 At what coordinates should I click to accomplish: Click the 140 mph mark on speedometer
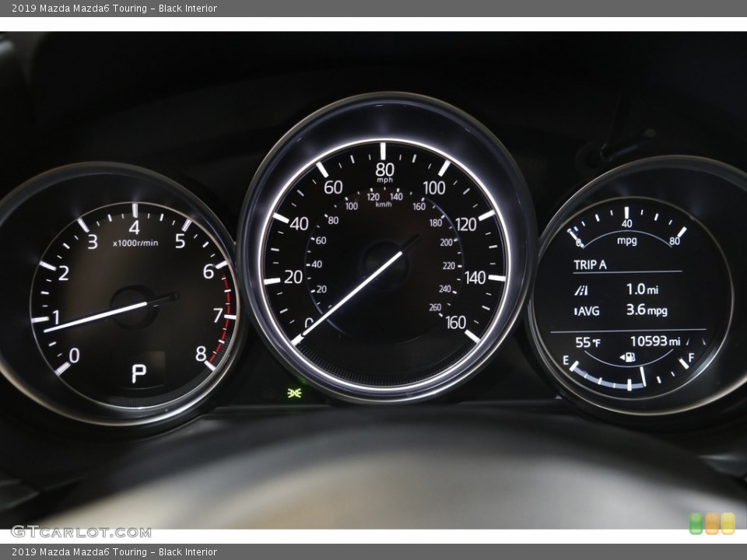475,278
